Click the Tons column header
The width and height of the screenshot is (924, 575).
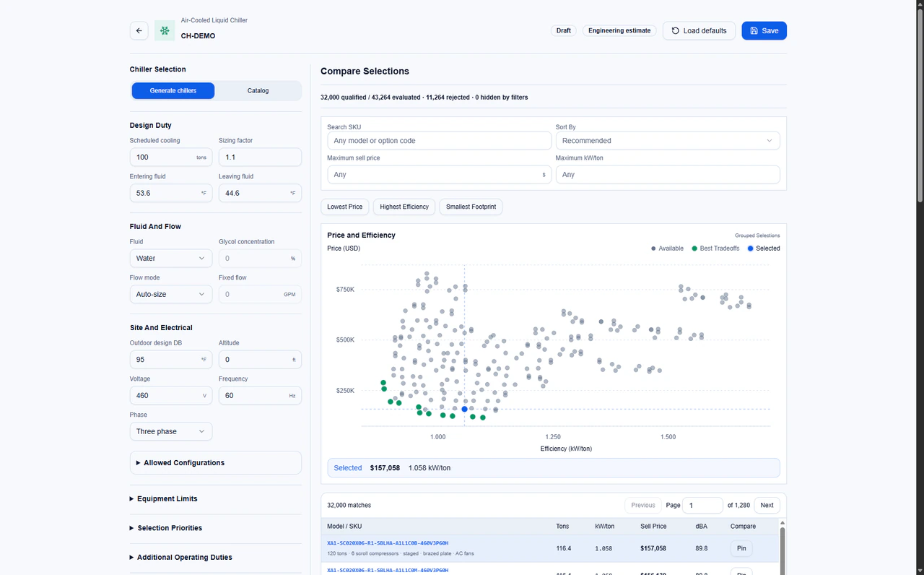[562, 527]
